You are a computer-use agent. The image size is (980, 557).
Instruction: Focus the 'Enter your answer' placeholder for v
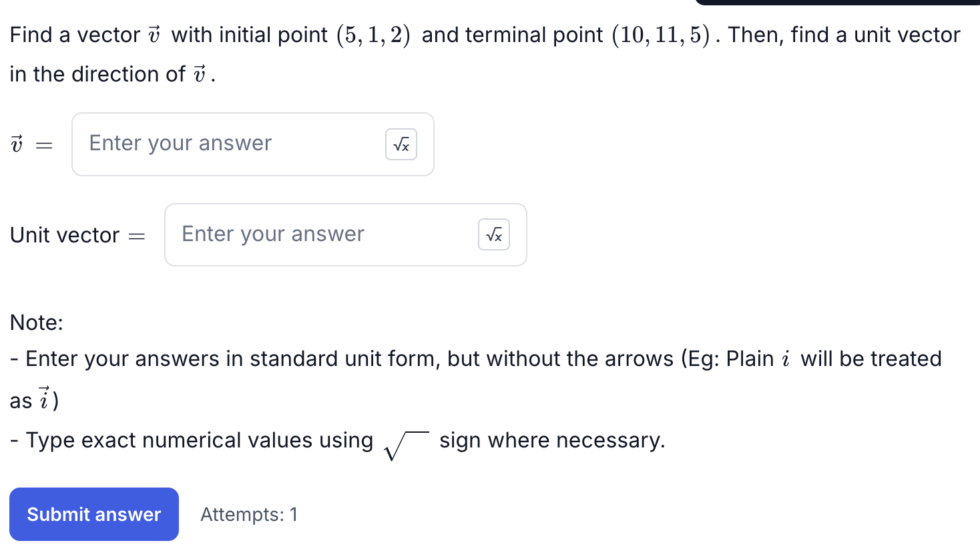tap(180, 144)
